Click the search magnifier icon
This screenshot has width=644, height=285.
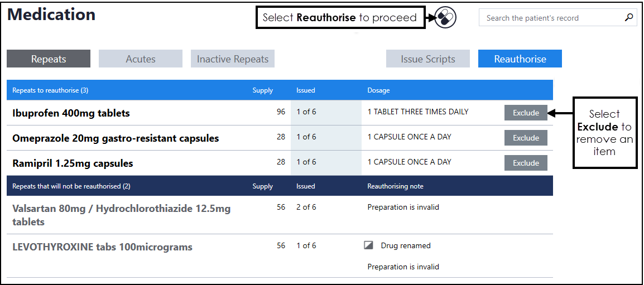click(x=629, y=18)
